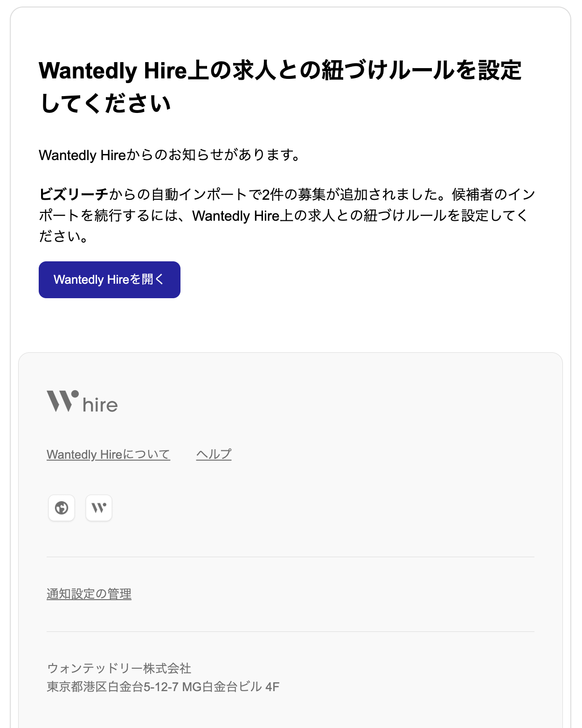Viewport: 582px width, 728px height.
Task: Click the Wantedly Hireからのお知らせがあります sentence
Action: (x=170, y=155)
